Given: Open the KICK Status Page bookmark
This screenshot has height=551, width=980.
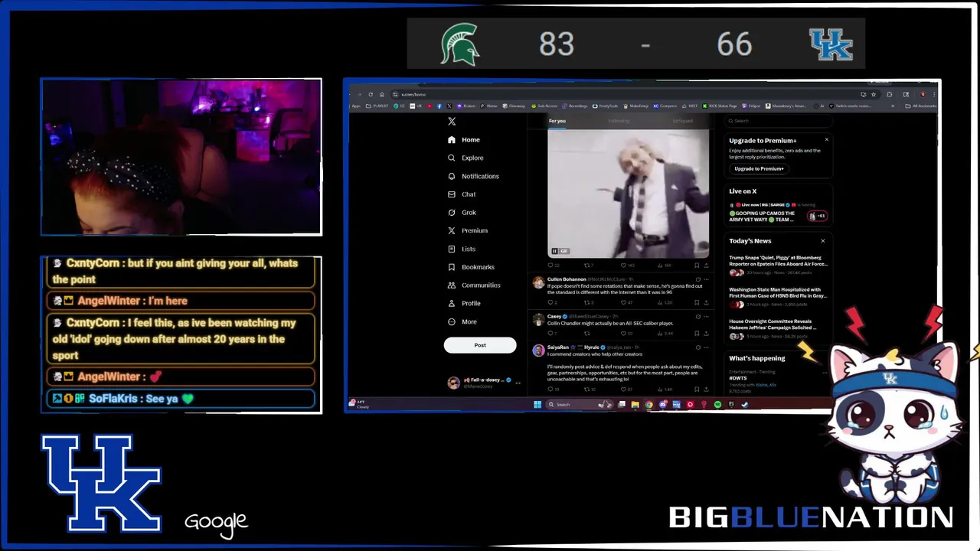Looking at the screenshot, I should [x=720, y=106].
